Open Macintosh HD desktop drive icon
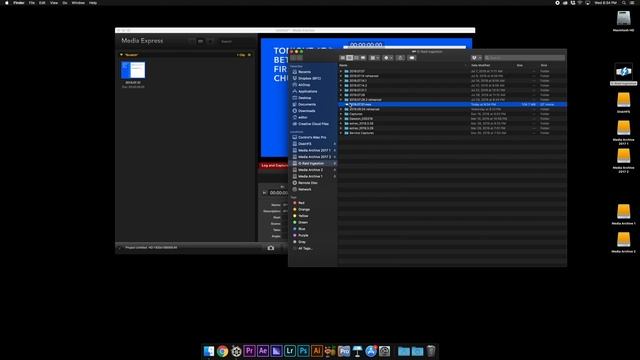640x360 pixels. point(623,19)
